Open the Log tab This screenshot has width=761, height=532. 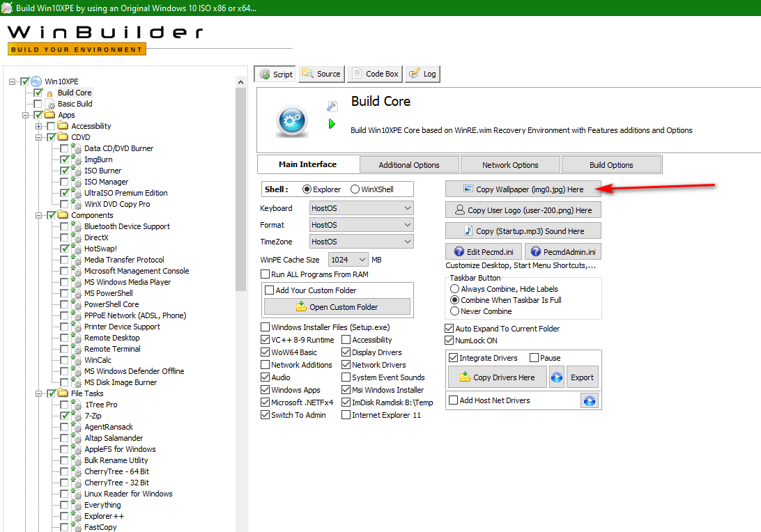point(423,74)
